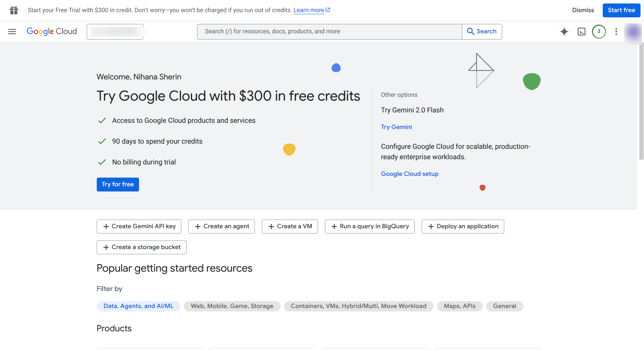Image resolution: width=644 pixels, height=350 pixels.
Task: Click the Search button
Action: (x=482, y=32)
